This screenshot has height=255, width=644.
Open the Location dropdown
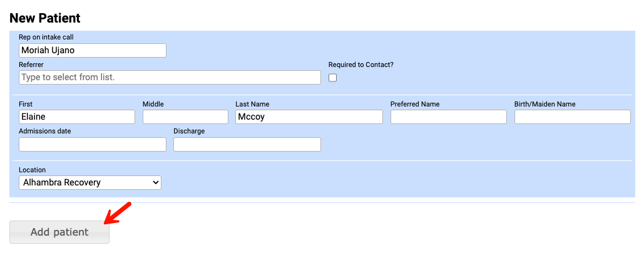point(90,182)
